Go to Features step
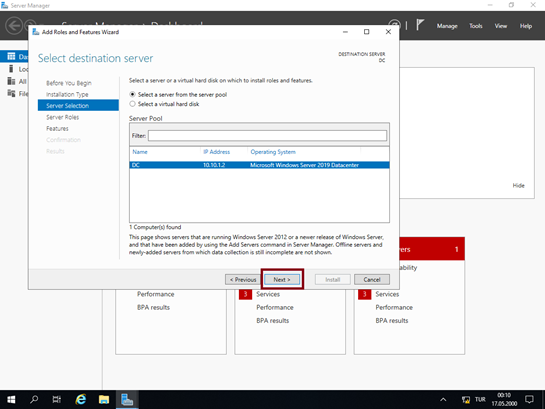Image resolution: width=545 pixels, height=409 pixels. pyautogui.click(x=57, y=129)
